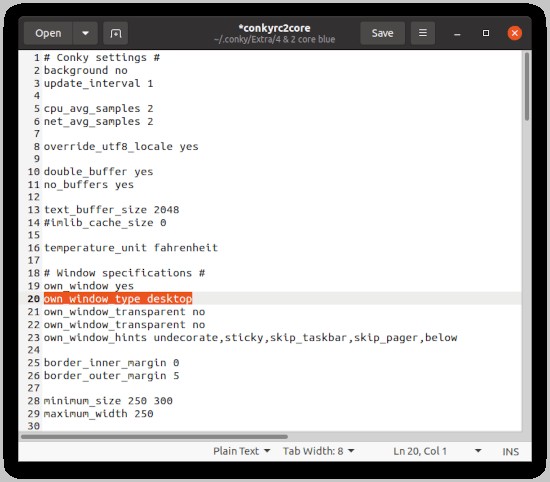Image resolution: width=550 pixels, height=482 pixels.
Task: Click the '# Conky settings #' line
Action: (x=102, y=57)
